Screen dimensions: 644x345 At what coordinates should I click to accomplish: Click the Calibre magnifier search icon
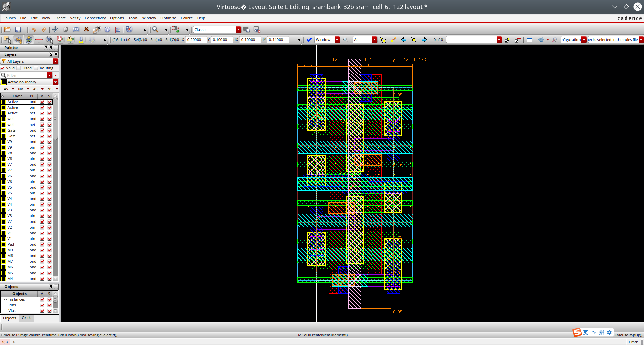[346, 40]
